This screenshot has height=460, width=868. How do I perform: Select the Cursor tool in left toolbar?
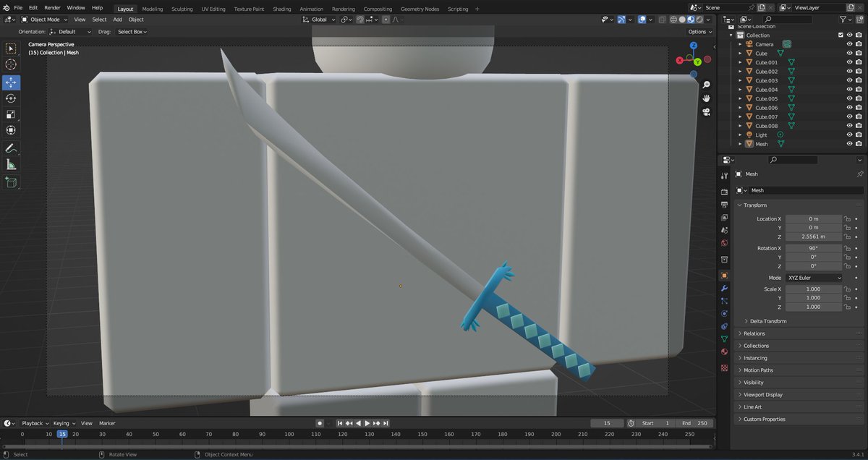coord(11,65)
